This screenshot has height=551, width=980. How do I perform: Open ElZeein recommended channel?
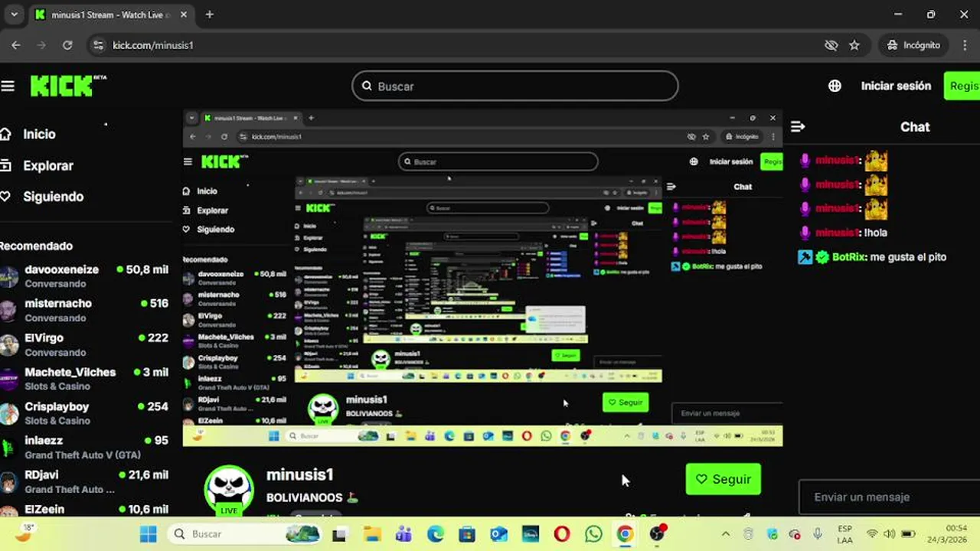[84, 510]
